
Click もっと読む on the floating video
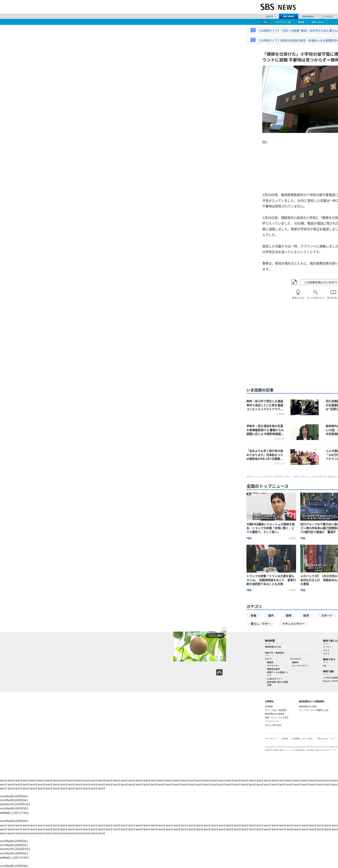pos(215,635)
